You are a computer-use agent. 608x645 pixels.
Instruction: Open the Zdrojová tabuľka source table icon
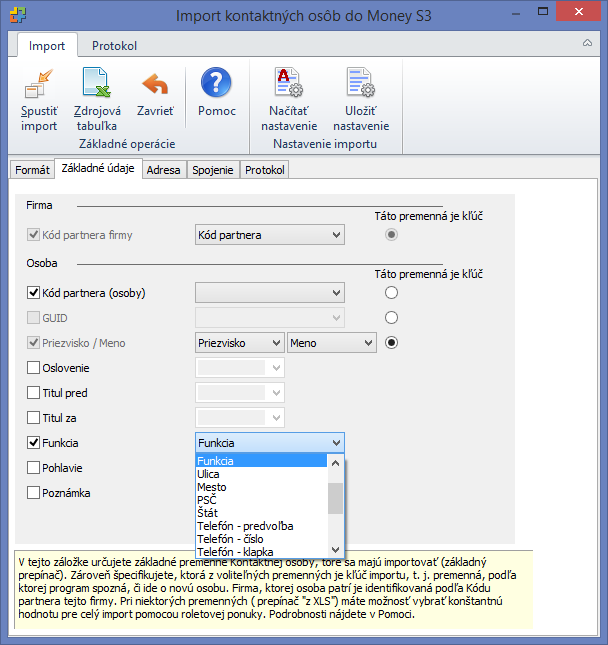pos(97,82)
